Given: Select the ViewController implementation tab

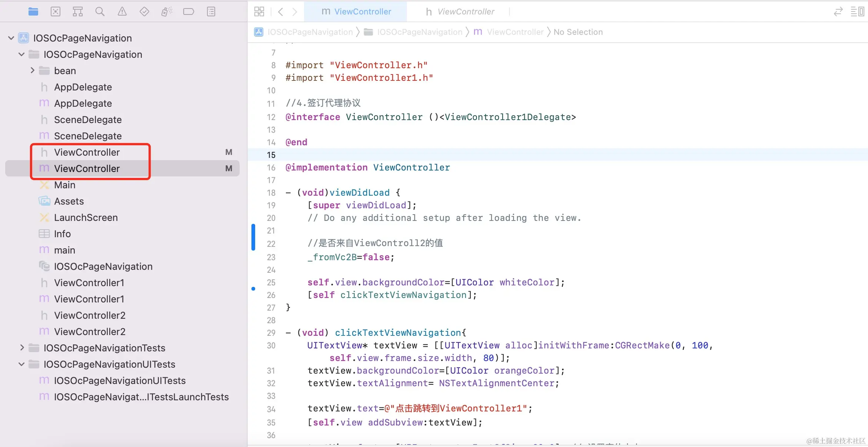Looking at the screenshot, I should pyautogui.click(x=356, y=12).
